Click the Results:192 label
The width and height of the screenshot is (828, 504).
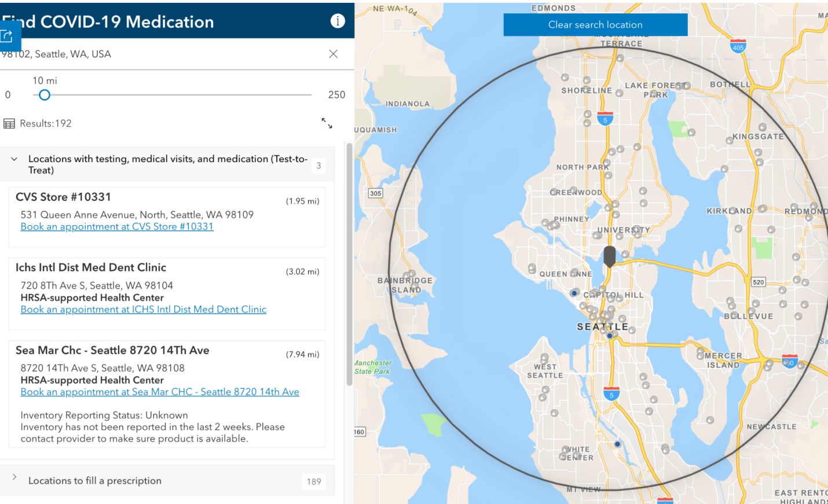point(46,123)
